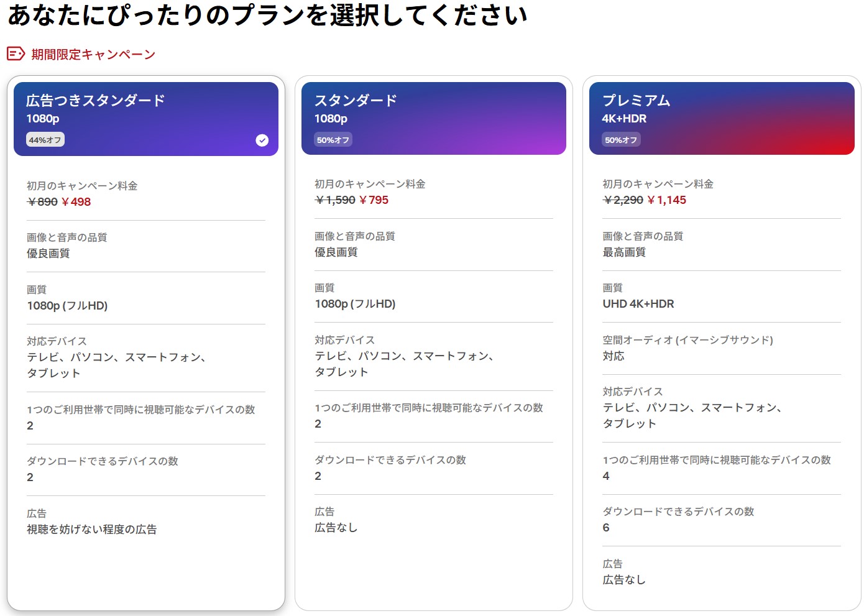The height and width of the screenshot is (616, 864).
Task: Select the スタンダード plan card header
Action: pyautogui.click(x=433, y=118)
